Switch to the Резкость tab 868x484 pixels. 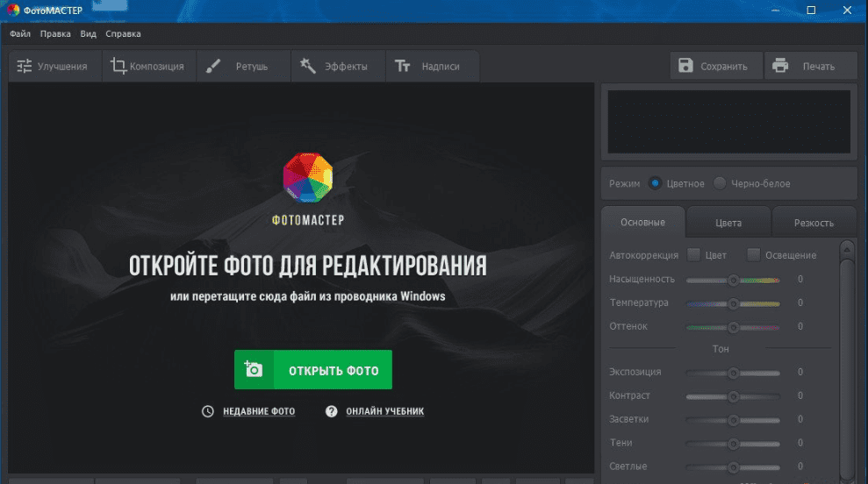point(813,223)
